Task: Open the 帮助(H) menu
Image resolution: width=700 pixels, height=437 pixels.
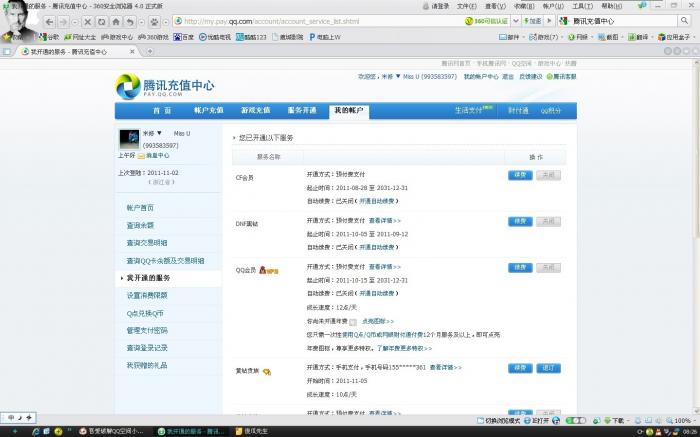Action: coord(612,6)
